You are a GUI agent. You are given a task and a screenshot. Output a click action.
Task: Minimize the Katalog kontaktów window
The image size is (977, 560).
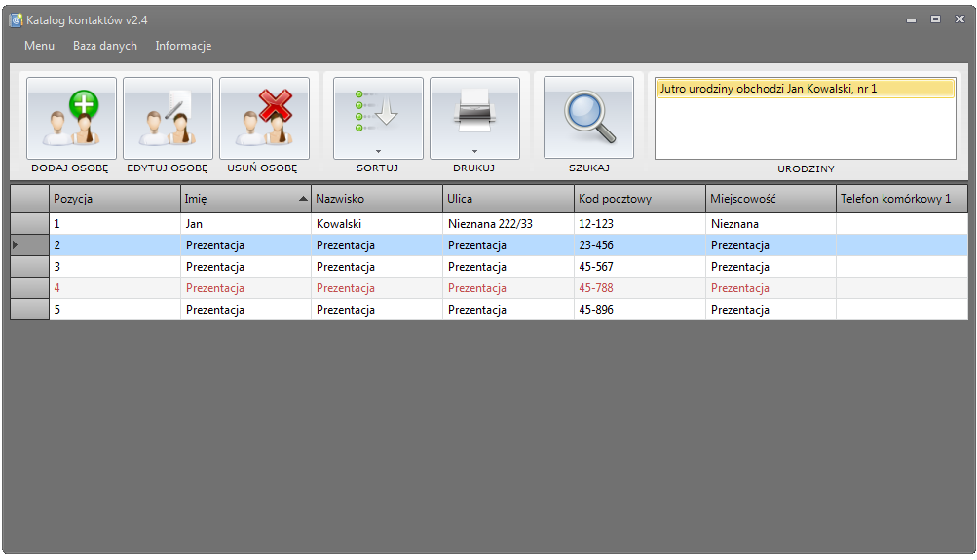pos(911,19)
